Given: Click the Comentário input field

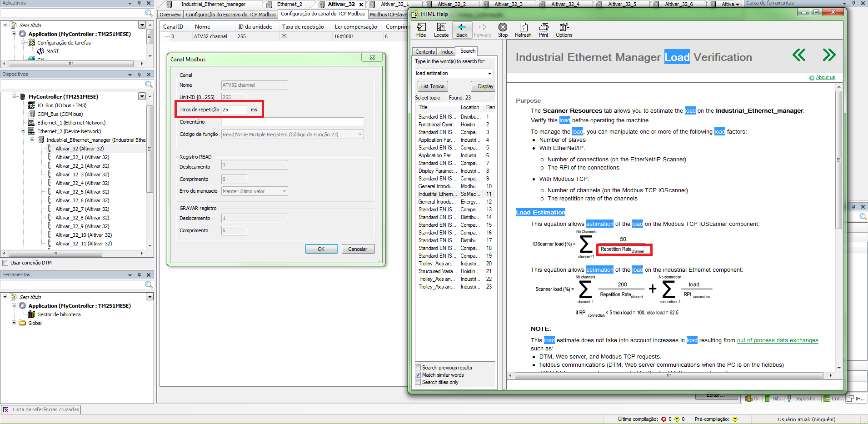Looking at the screenshot, I should (x=292, y=122).
